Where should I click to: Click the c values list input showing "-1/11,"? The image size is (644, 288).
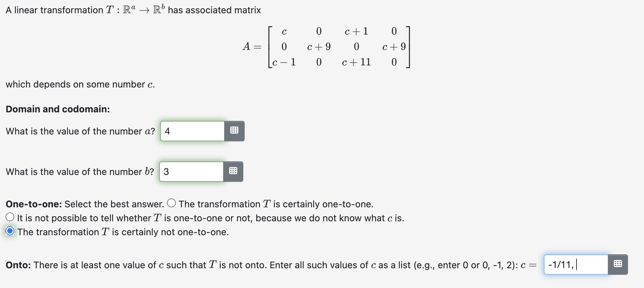point(576,263)
